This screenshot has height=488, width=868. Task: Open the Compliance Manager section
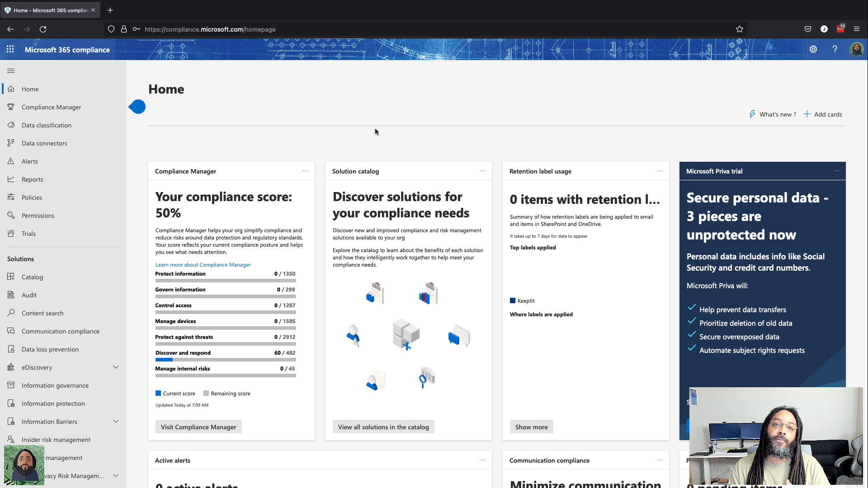click(x=51, y=107)
